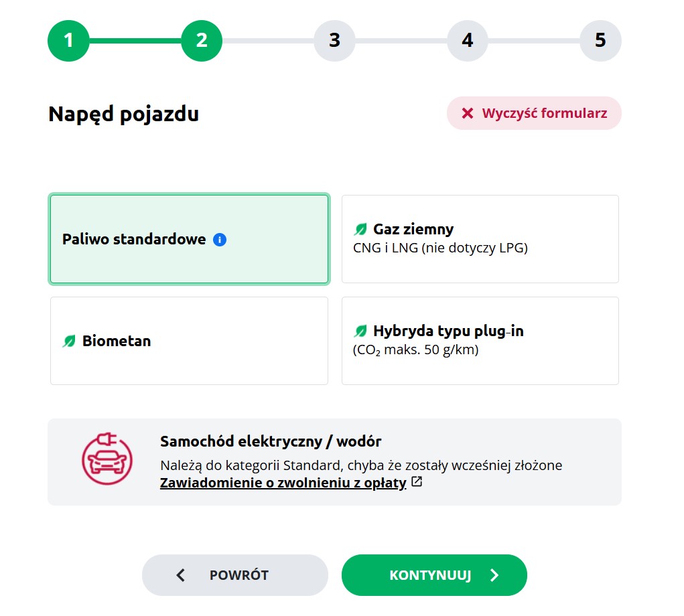The image size is (684, 616).
Task: Click the left chevron inside the POWRÓT button
Action: click(180, 574)
